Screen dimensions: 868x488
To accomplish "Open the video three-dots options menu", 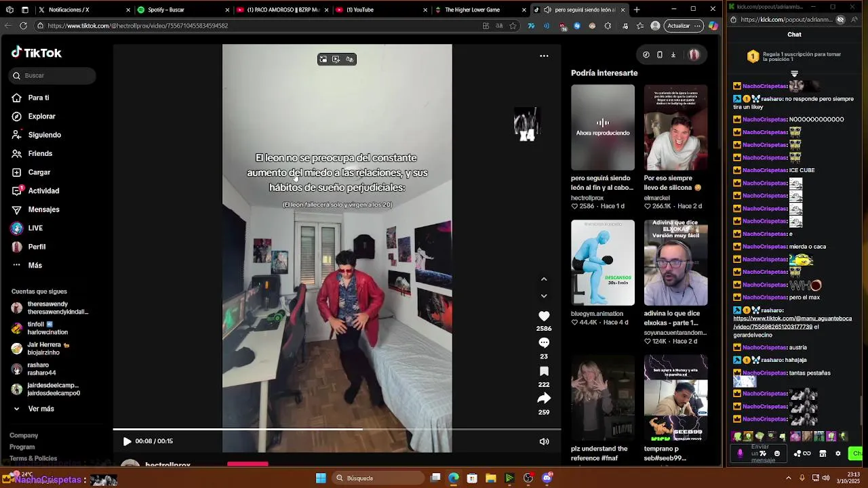I will (x=544, y=56).
